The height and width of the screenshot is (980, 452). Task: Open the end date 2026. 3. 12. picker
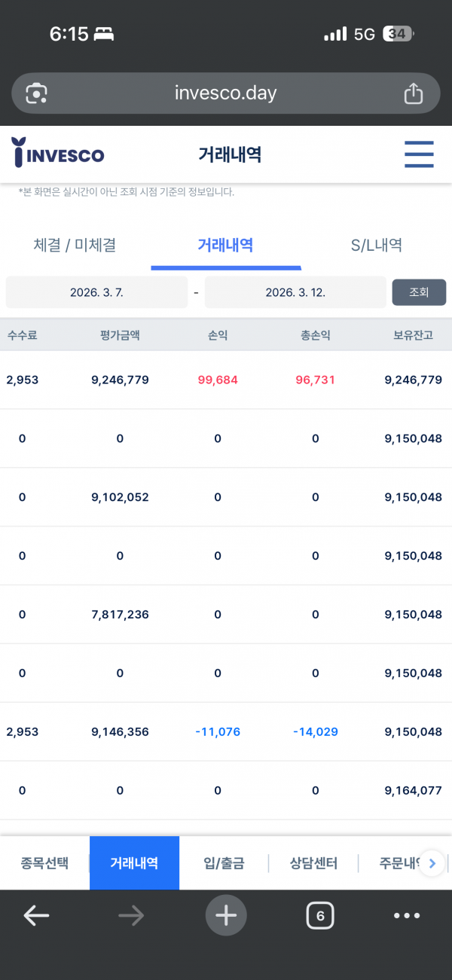tap(295, 292)
